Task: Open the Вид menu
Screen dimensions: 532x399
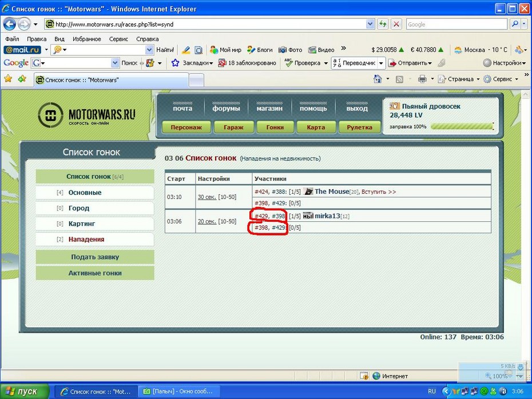Action: tap(59, 39)
